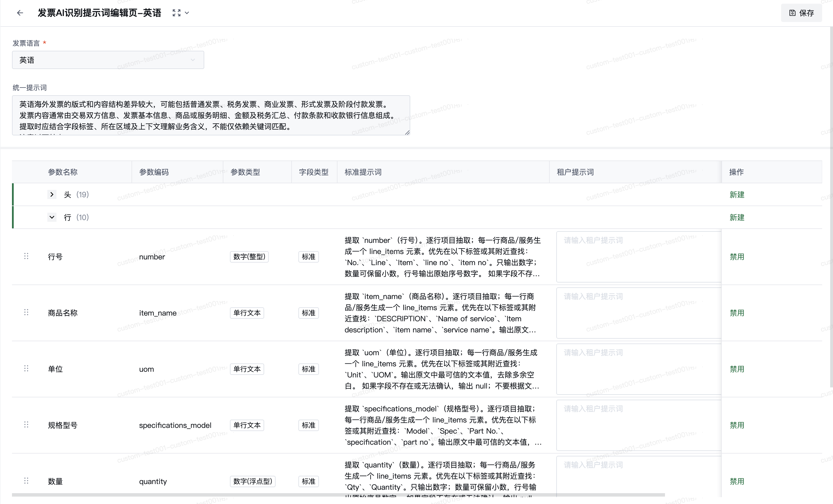Toggle fullscreen with the expand icon
Screen dimensions: 833x504
[x=176, y=13]
